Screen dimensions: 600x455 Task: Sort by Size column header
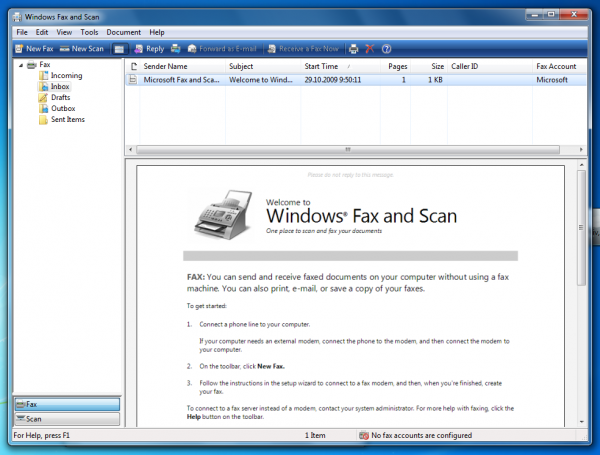(429, 66)
